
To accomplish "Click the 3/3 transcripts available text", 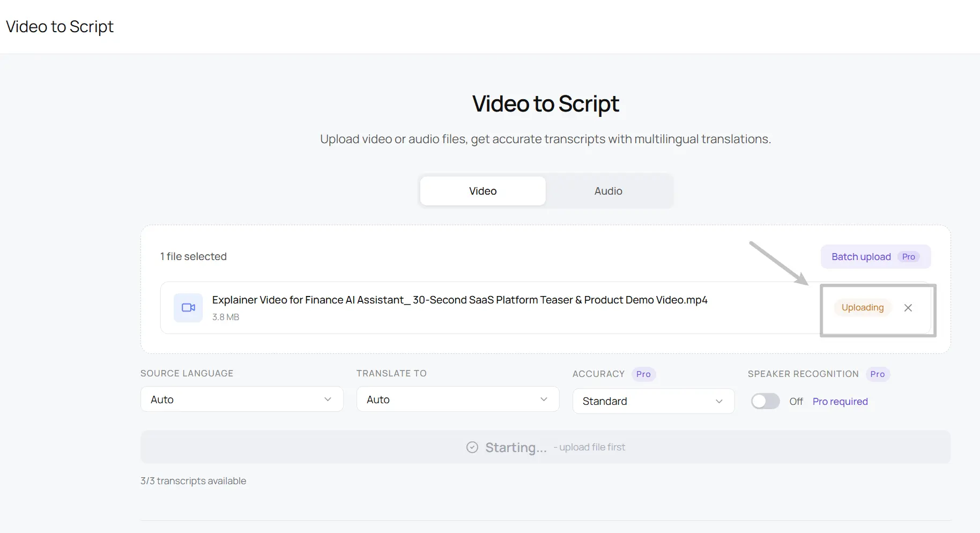I will click(x=193, y=480).
